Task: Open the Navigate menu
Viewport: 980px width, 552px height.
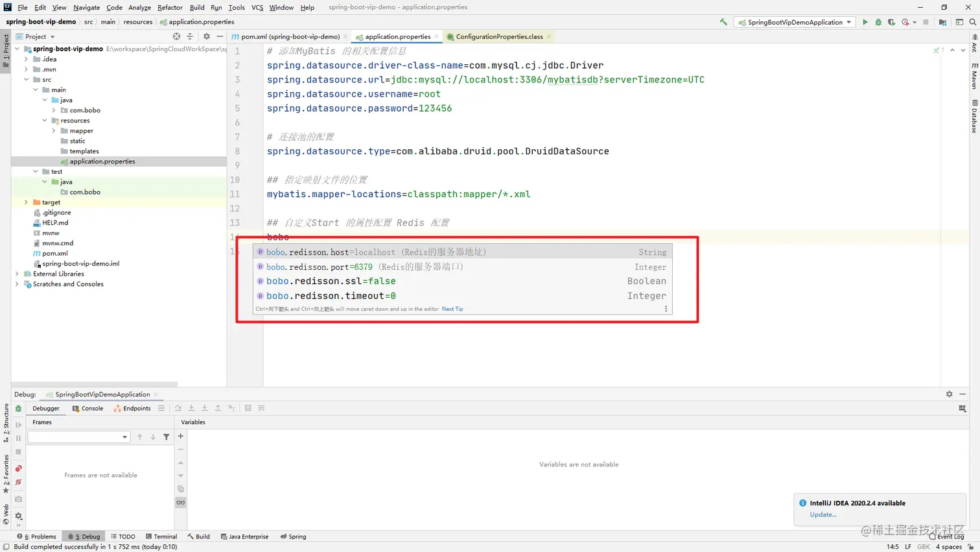Action: (86, 7)
